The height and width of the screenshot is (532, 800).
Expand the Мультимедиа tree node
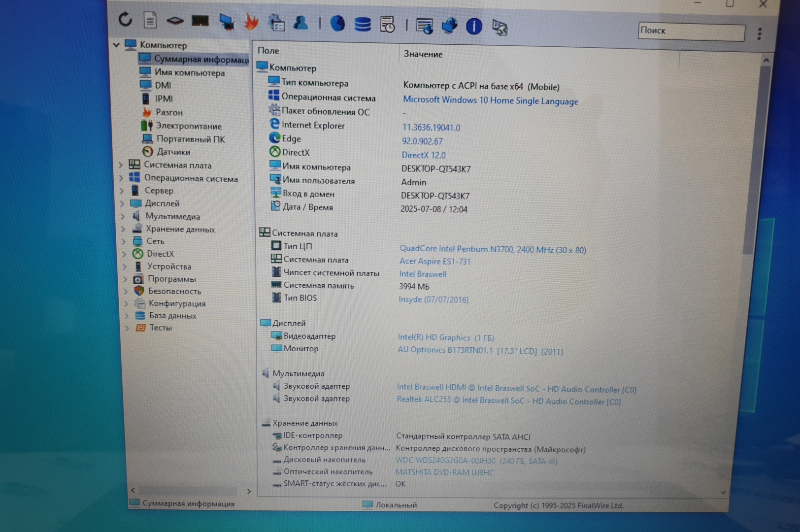pos(123,216)
